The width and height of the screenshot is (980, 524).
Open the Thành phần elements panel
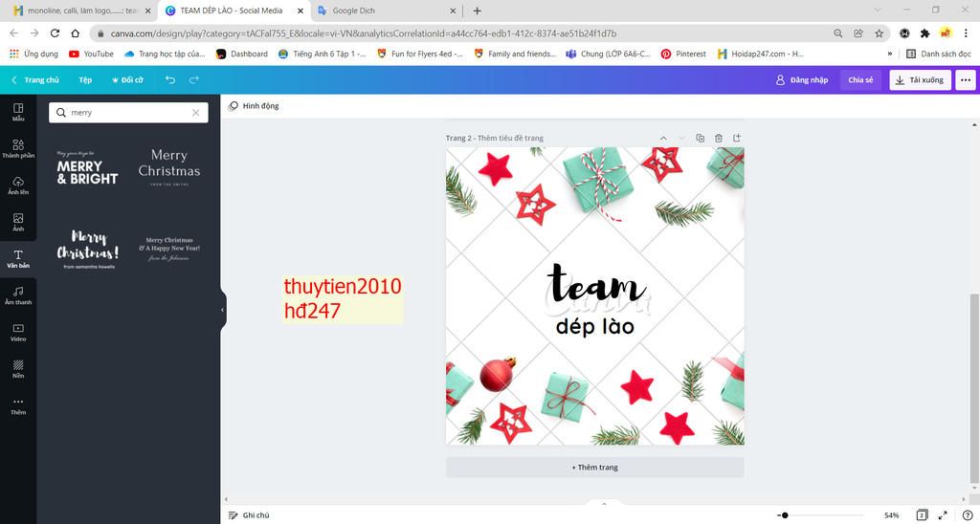pyautogui.click(x=18, y=148)
